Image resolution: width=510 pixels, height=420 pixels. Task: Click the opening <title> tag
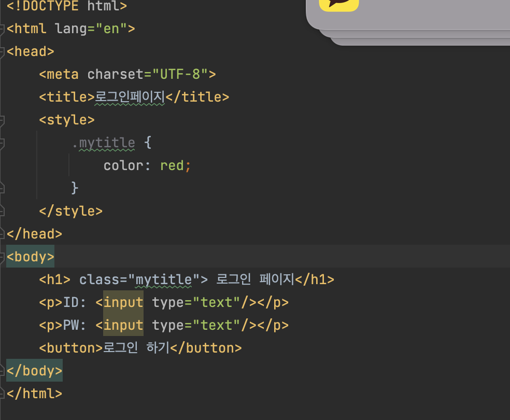click(67, 97)
